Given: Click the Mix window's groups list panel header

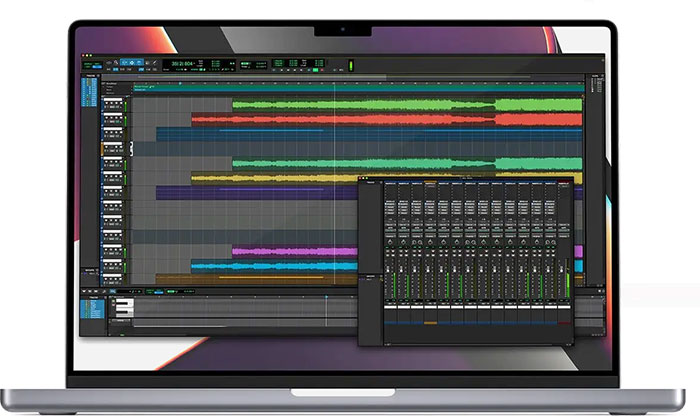Looking at the screenshot, I should pos(371,276).
